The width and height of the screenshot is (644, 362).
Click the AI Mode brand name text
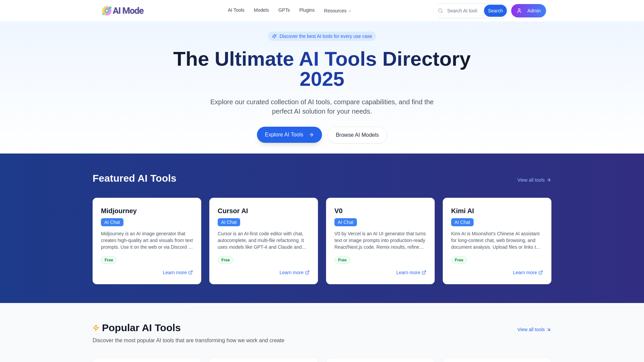pos(128,11)
